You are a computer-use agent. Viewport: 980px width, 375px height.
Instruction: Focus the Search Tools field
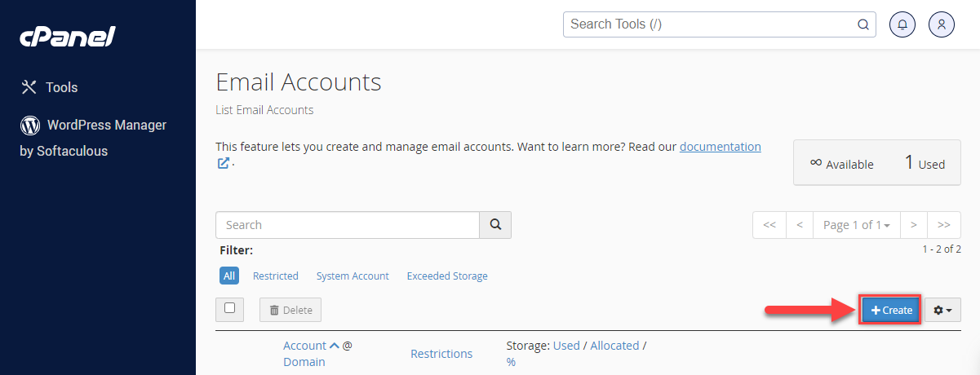(x=719, y=24)
